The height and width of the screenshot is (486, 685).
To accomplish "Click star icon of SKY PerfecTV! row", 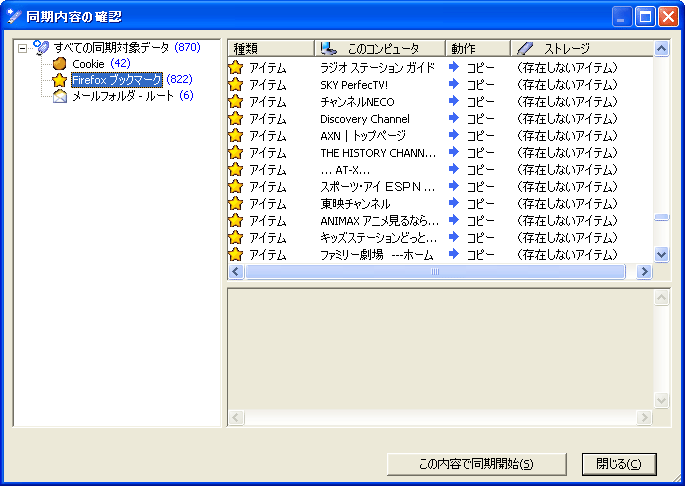I will tap(235, 84).
